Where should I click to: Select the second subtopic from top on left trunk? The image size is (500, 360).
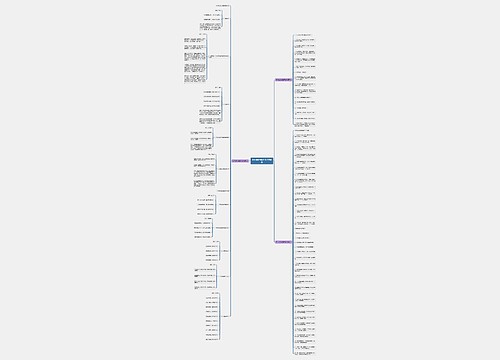[226, 18]
